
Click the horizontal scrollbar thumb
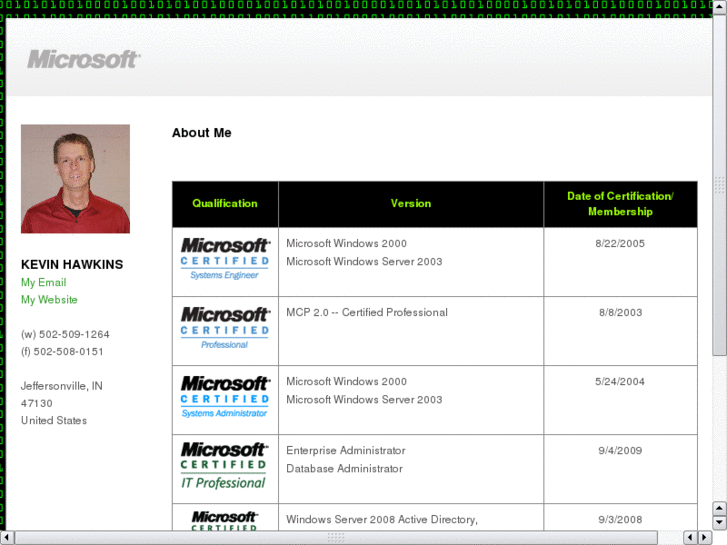(x=336, y=538)
